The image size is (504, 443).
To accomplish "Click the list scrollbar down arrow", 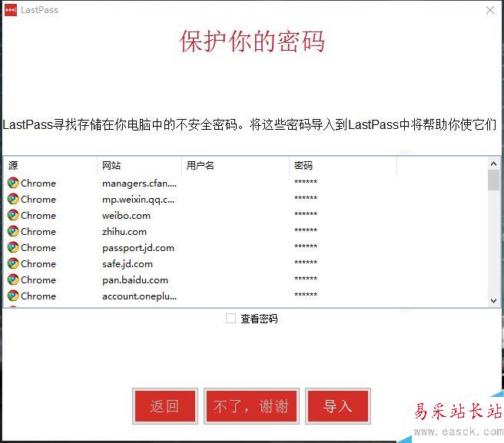I will [x=493, y=301].
